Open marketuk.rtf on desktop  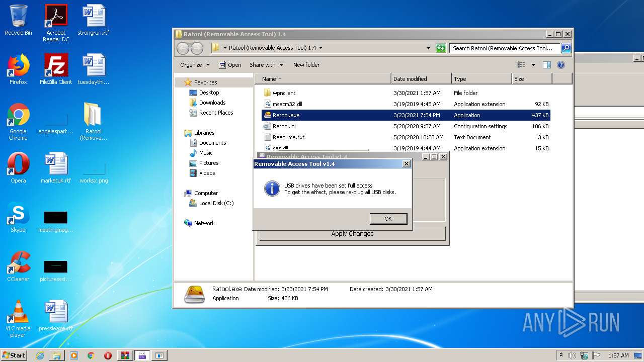(x=56, y=168)
